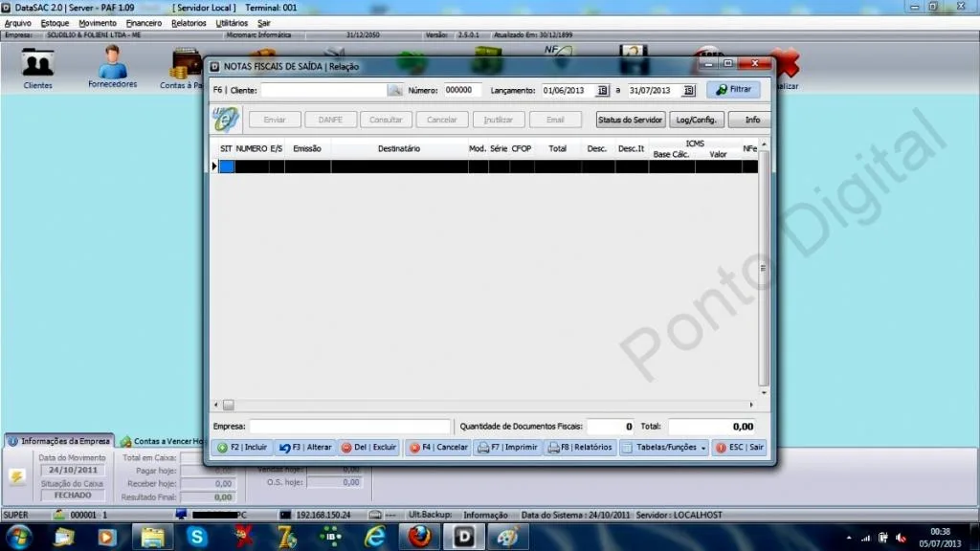Click the client search magnifier icon
This screenshot has height=551, width=980.
pyautogui.click(x=394, y=90)
